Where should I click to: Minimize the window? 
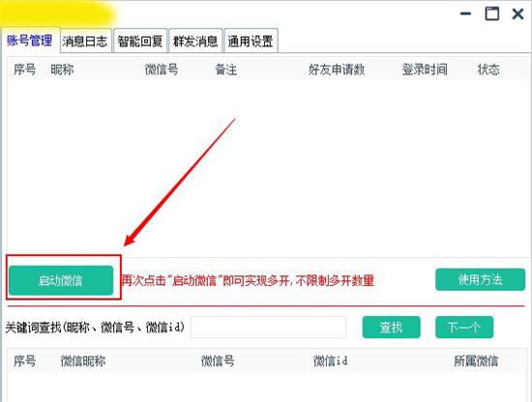pos(466,14)
